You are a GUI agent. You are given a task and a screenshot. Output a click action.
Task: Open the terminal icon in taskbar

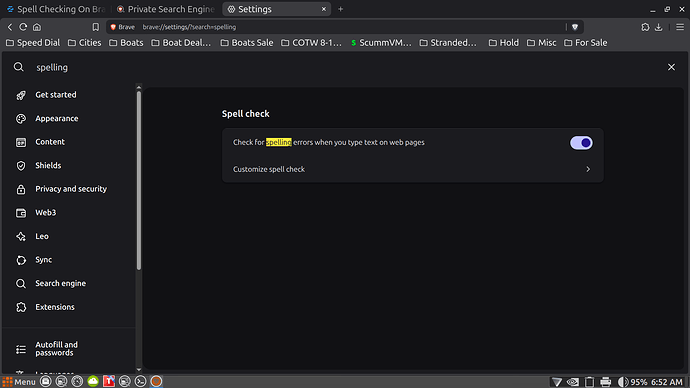pyautogui.click(x=140, y=381)
